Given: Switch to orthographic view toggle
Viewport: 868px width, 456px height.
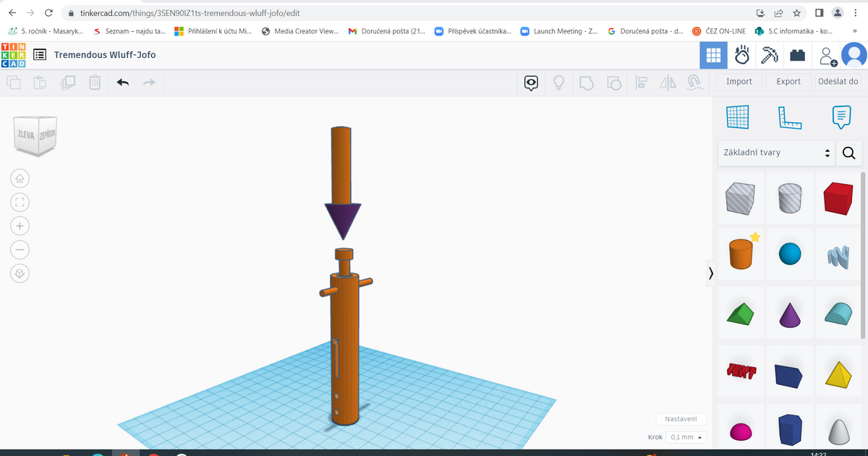Looking at the screenshot, I should [20, 273].
